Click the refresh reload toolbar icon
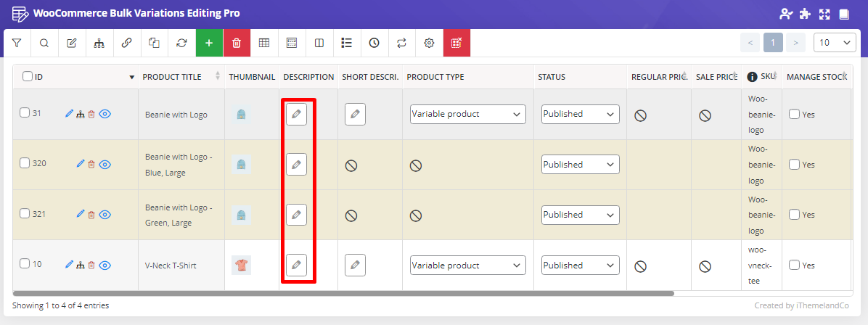The height and width of the screenshot is (325, 868). point(181,43)
